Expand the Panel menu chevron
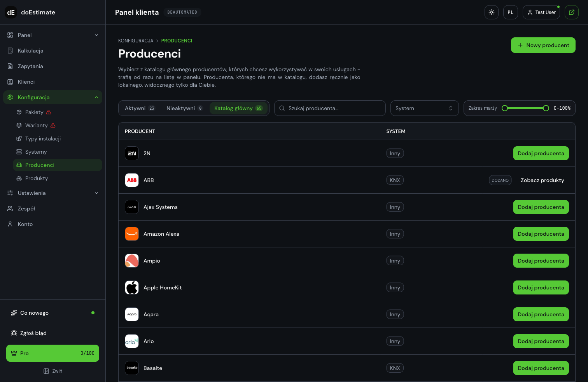This screenshot has height=382, width=588. tap(96, 35)
